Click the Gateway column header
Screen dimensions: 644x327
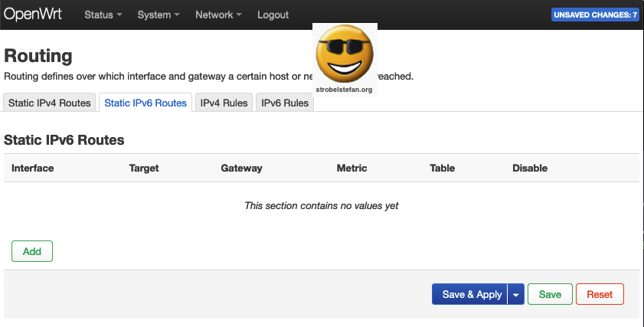tap(242, 168)
